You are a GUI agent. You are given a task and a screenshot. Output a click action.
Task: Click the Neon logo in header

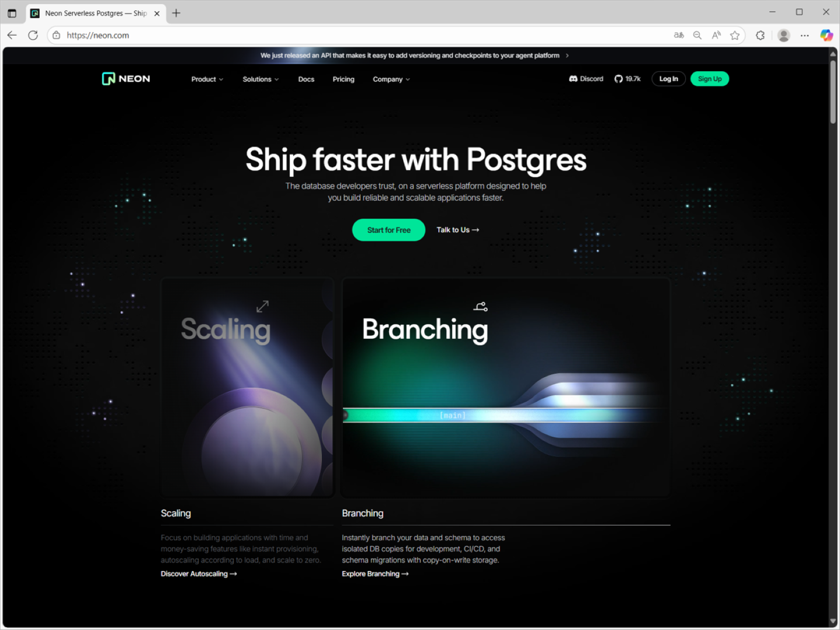click(126, 79)
